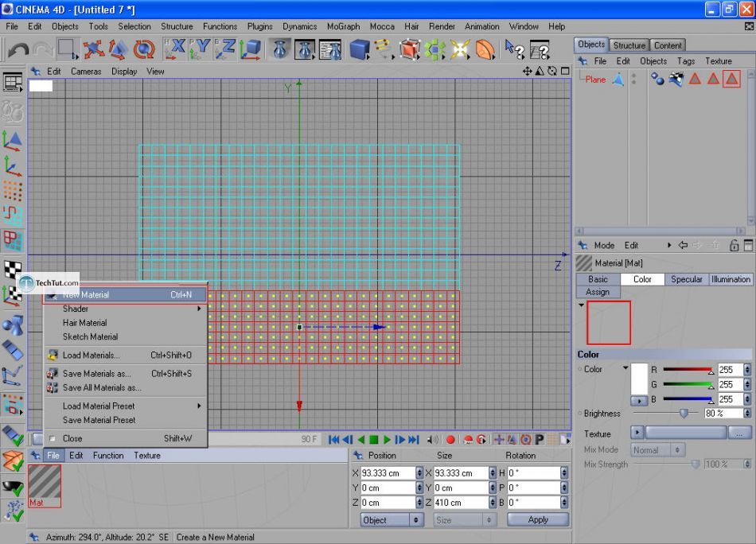Select the Rotate tool icon
This screenshot has height=544, width=756.
(144, 49)
